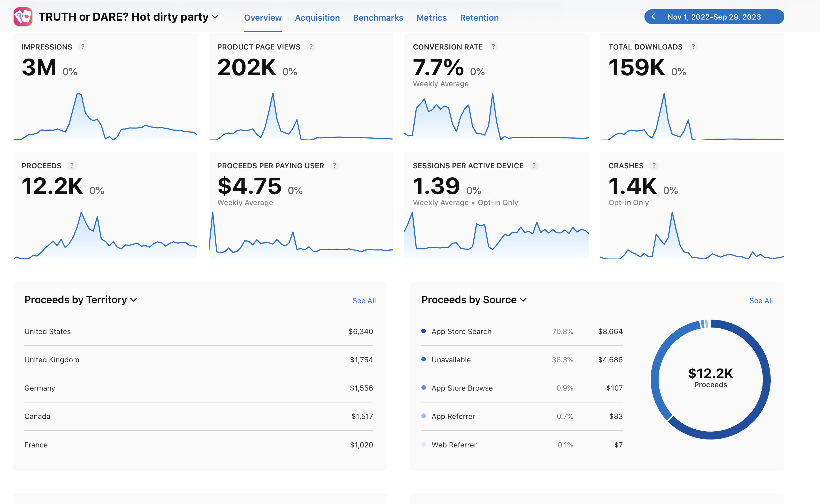This screenshot has height=504, width=820.
Task: Expand the app name dropdown
Action: [215, 17]
